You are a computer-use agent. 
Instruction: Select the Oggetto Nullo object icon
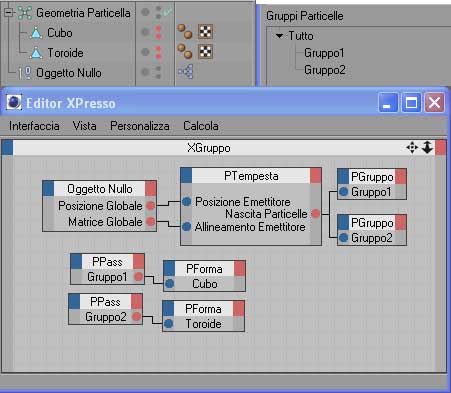click(24, 73)
